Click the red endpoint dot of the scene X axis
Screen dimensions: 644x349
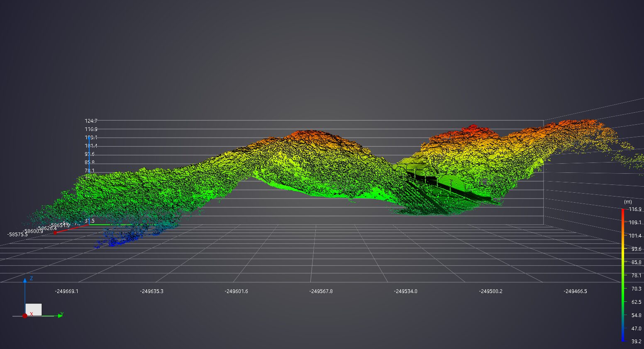coord(55,233)
